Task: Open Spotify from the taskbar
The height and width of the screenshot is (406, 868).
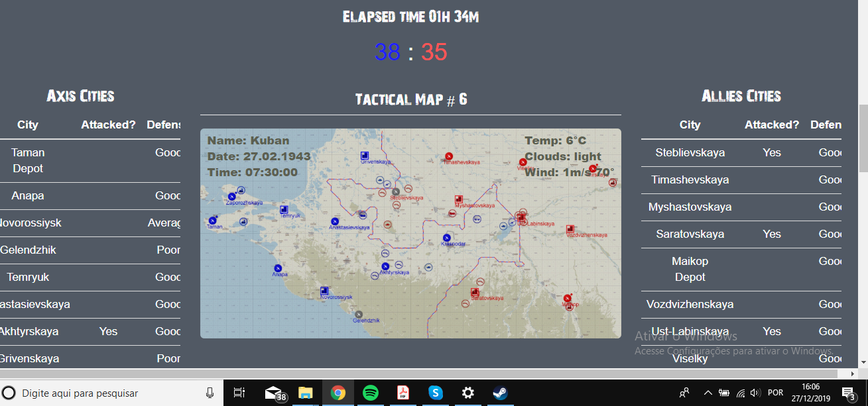Action: pos(371,393)
